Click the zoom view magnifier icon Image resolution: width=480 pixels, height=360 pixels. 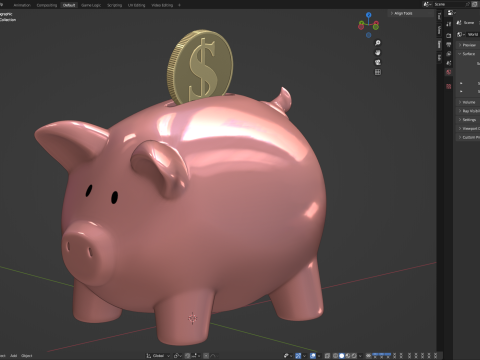click(378, 43)
